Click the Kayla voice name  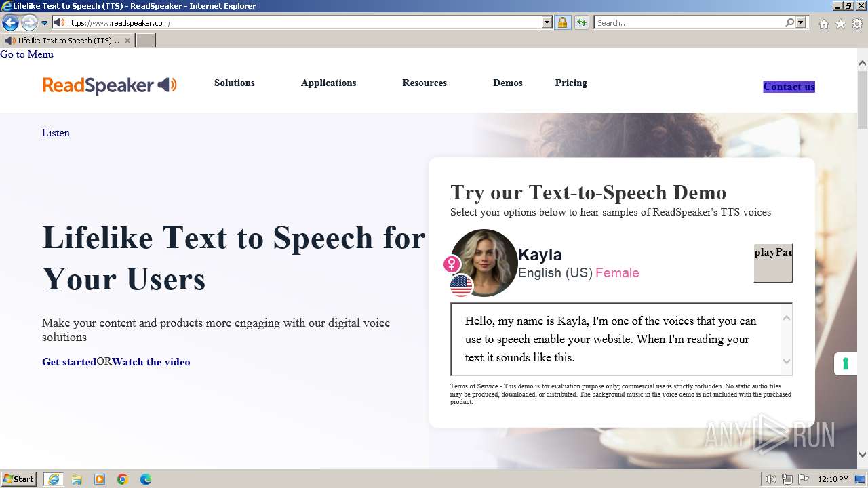(x=540, y=255)
